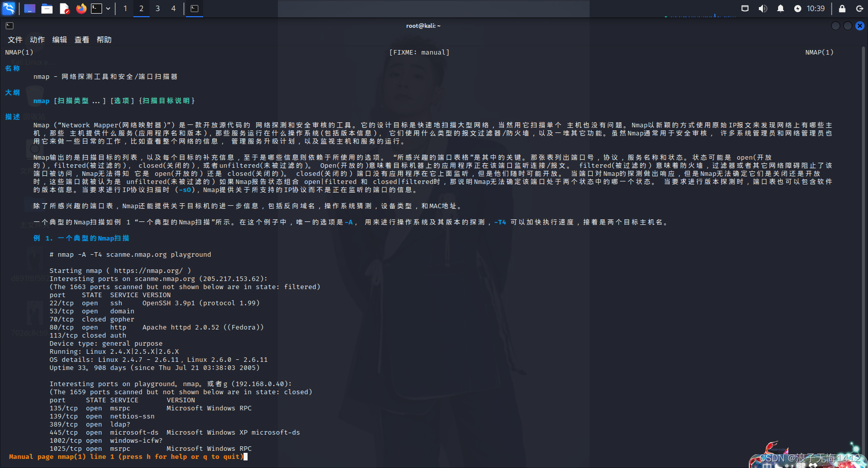Switch to workspace 4

click(173, 9)
